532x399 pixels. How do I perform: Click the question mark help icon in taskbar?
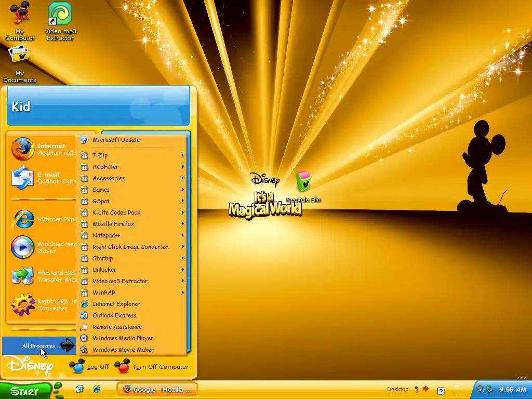click(441, 391)
